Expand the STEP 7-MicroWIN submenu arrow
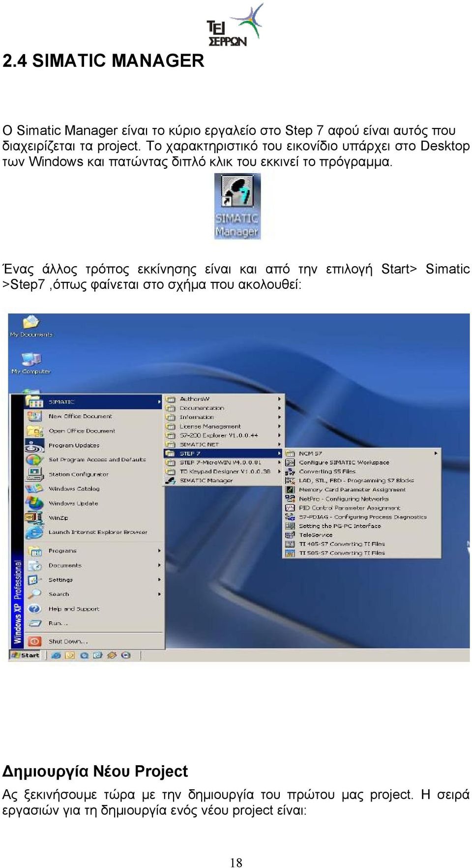 [280, 463]
